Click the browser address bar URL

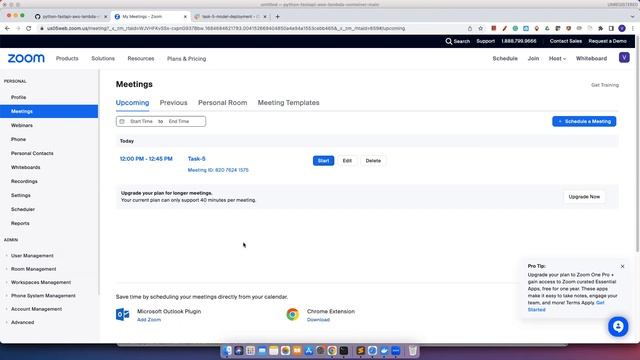pyautogui.click(x=226, y=28)
